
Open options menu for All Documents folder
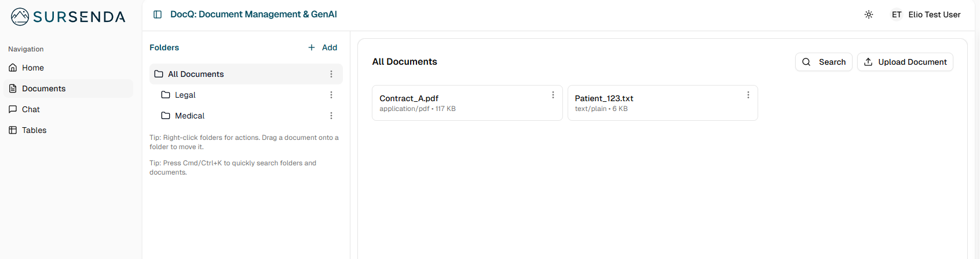tap(331, 74)
